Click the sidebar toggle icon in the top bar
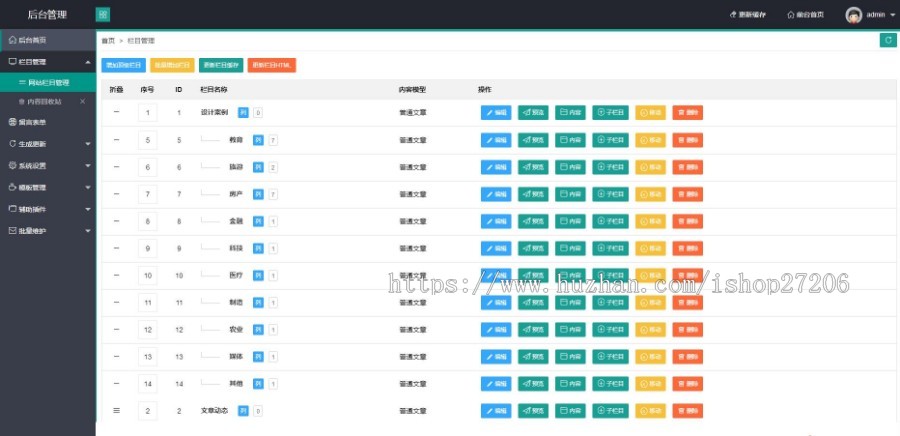The width and height of the screenshot is (900, 436). click(x=103, y=14)
